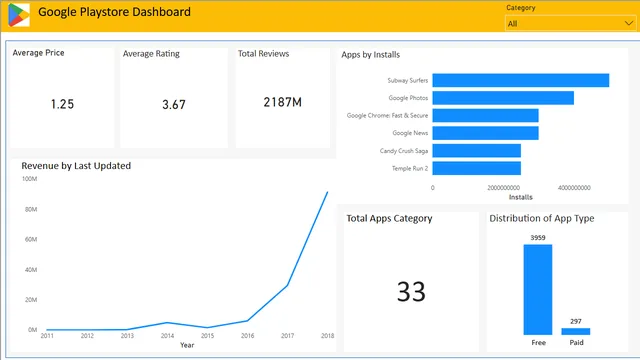Click the 2015 label on Year axis
Viewport: 640px width, 360px height.
click(x=207, y=336)
